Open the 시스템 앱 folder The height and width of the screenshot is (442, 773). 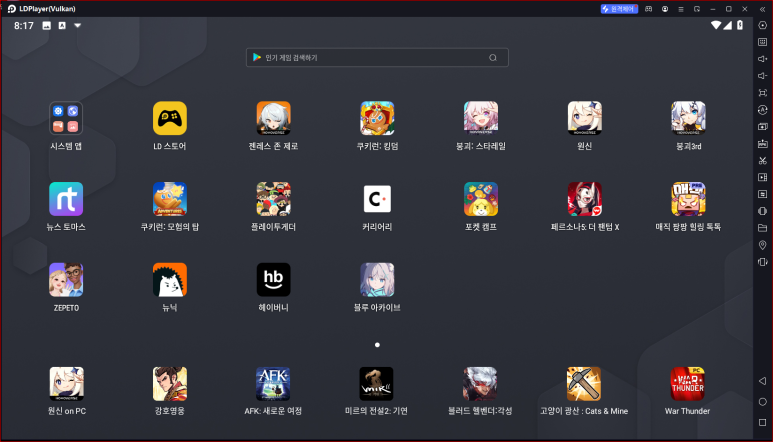(x=66, y=118)
